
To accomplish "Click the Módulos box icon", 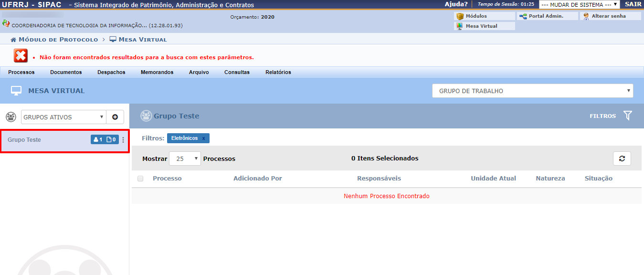I will pyautogui.click(x=460, y=16).
